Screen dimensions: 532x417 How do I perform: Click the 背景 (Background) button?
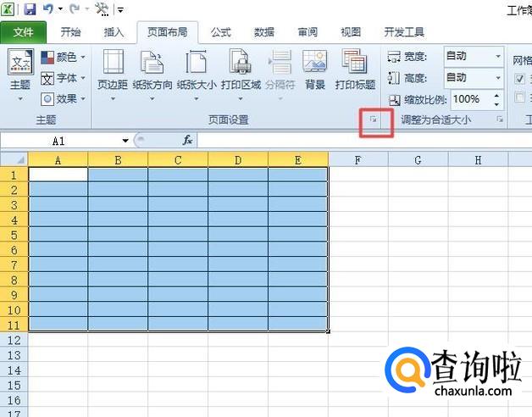[x=315, y=70]
